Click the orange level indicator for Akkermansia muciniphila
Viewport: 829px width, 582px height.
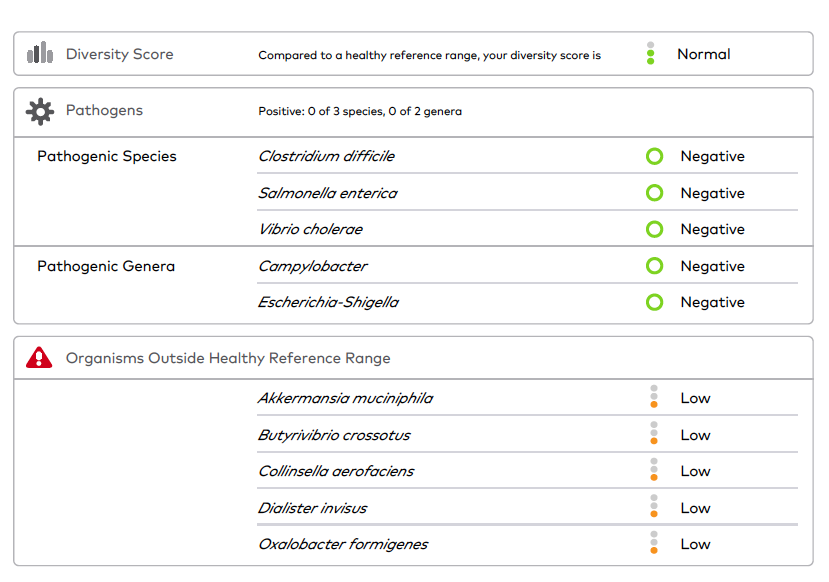654,396
